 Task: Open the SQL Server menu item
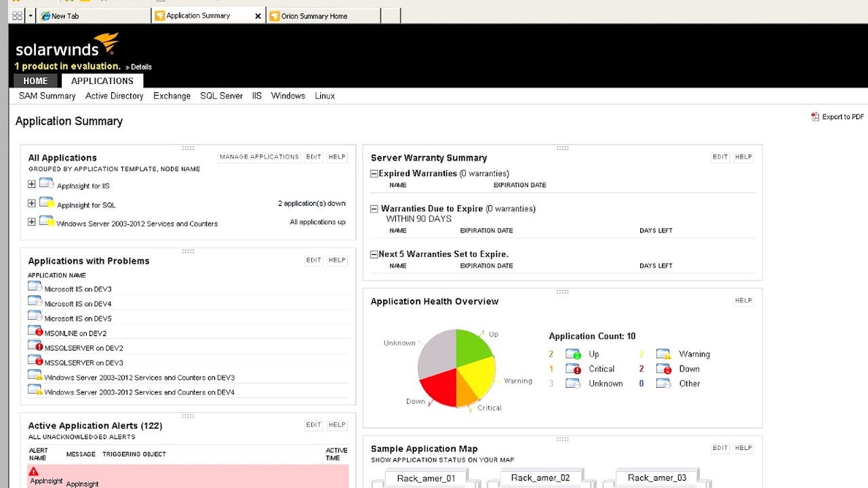[221, 96]
